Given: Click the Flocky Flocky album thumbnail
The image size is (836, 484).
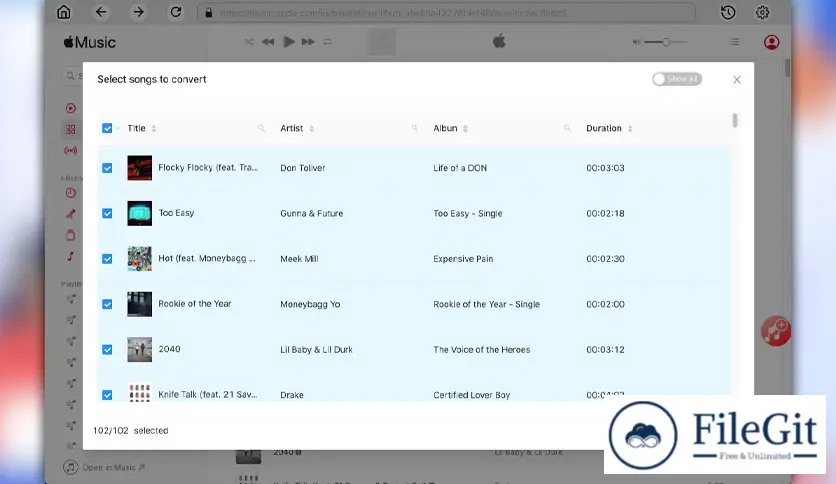Looking at the screenshot, I should point(140,168).
